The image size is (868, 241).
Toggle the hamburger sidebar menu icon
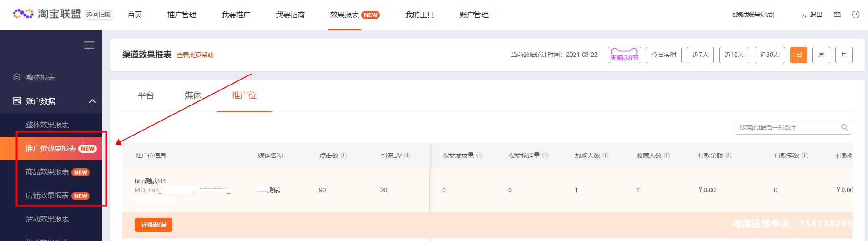(x=89, y=45)
